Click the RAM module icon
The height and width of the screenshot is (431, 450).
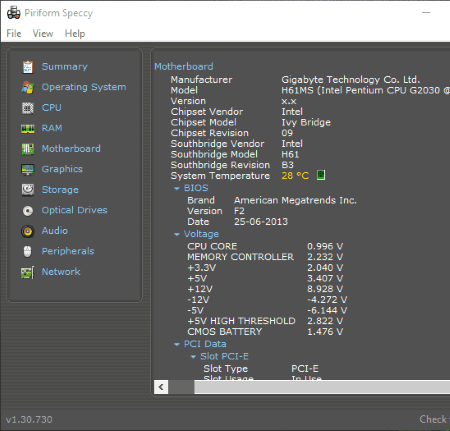[x=28, y=128]
